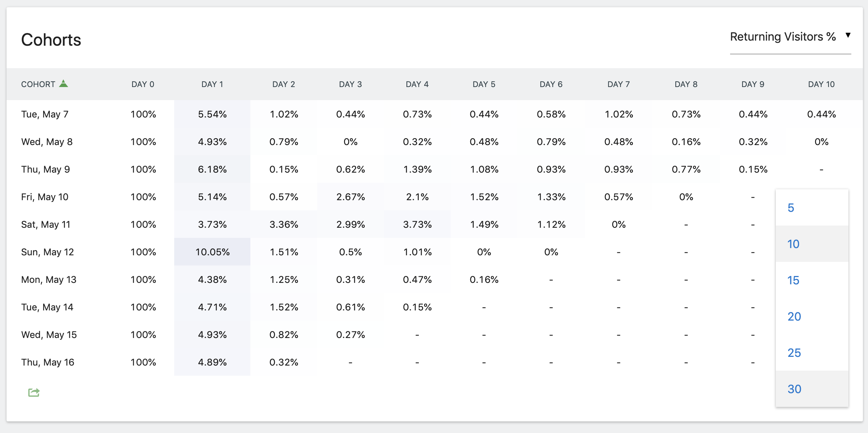
Task: Choose 15 in the rows dropdown list
Action: (x=793, y=280)
